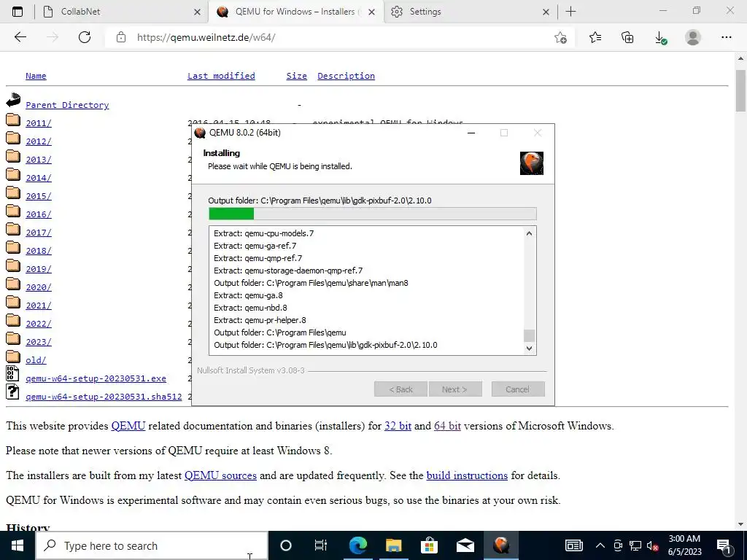Switch to the CollabNet tab
This screenshot has height=560, width=747.
coord(122,12)
